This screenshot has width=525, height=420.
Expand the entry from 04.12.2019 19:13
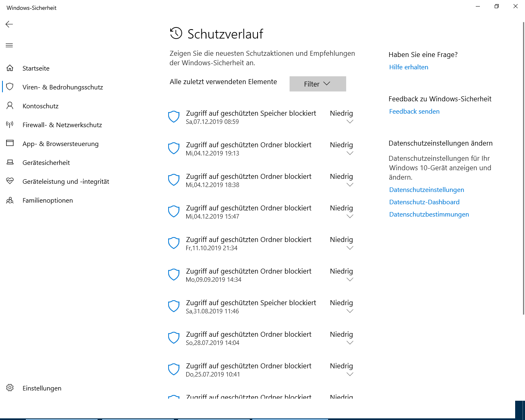[350, 153]
